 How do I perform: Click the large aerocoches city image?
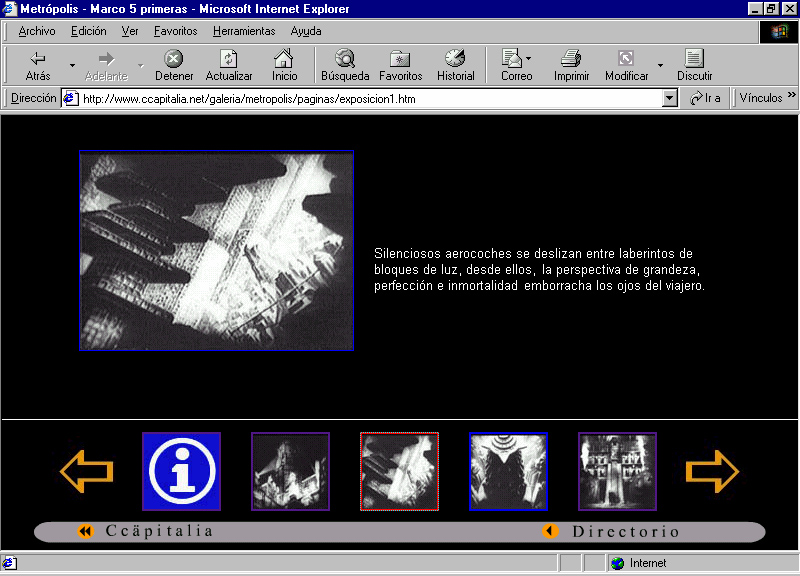(x=216, y=251)
